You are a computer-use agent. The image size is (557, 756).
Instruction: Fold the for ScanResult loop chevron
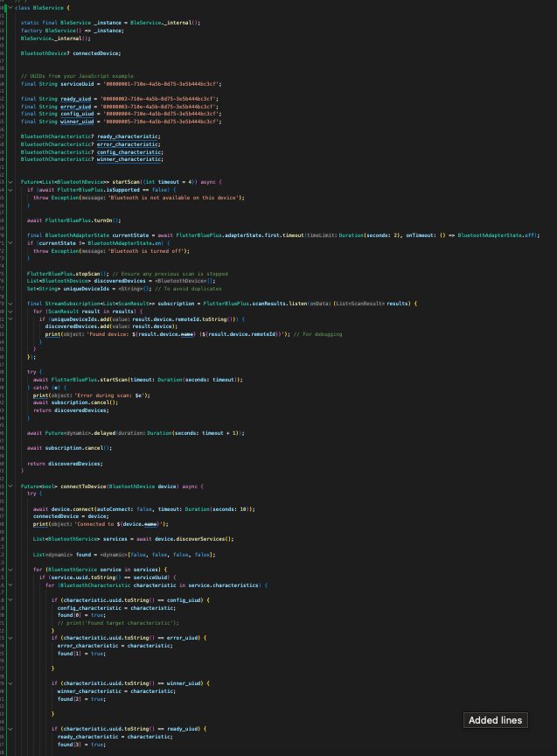click(x=9, y=311)
